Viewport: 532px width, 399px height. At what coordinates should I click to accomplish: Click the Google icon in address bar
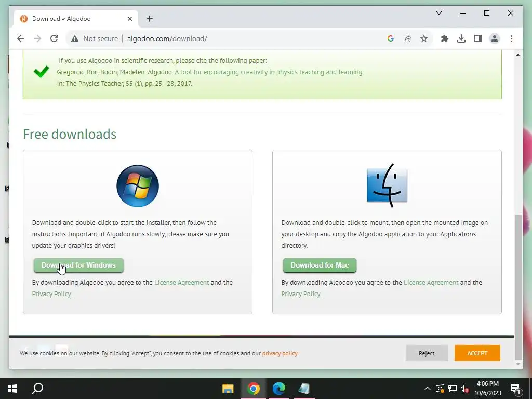[391, 38]
